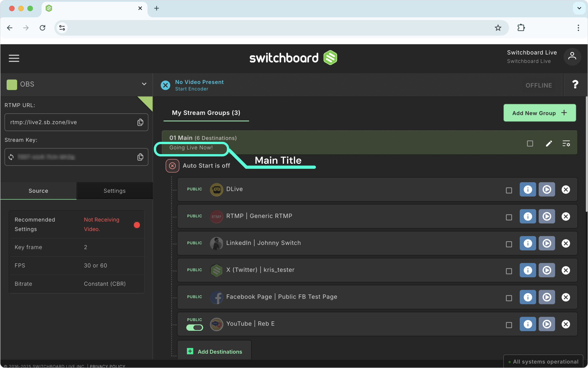Check the YouTube Reb E checkbox
The image size is (588, 368).
click(509, 325)
